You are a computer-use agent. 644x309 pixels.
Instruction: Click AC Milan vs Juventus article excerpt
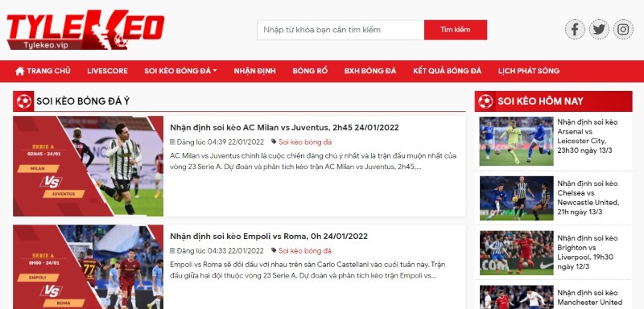point(313,162)
